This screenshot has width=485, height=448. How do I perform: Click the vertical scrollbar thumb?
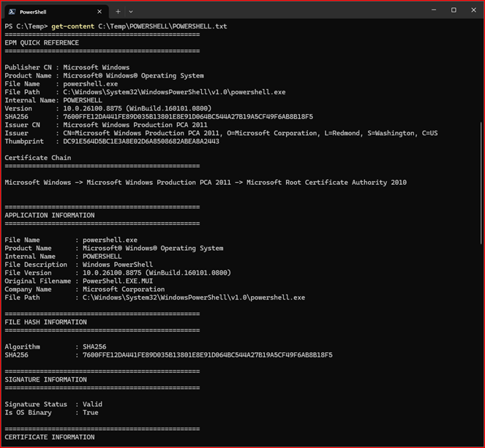pos(481,183)
